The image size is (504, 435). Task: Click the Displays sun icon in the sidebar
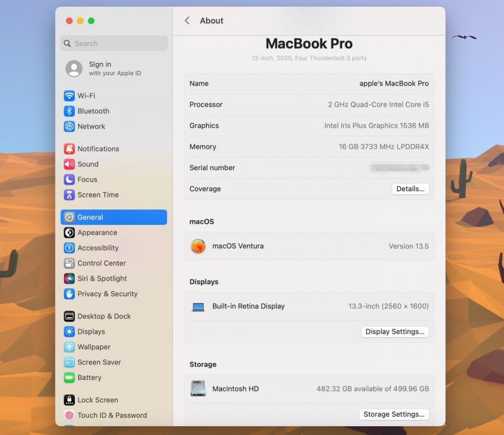click(x=69, y=332)
